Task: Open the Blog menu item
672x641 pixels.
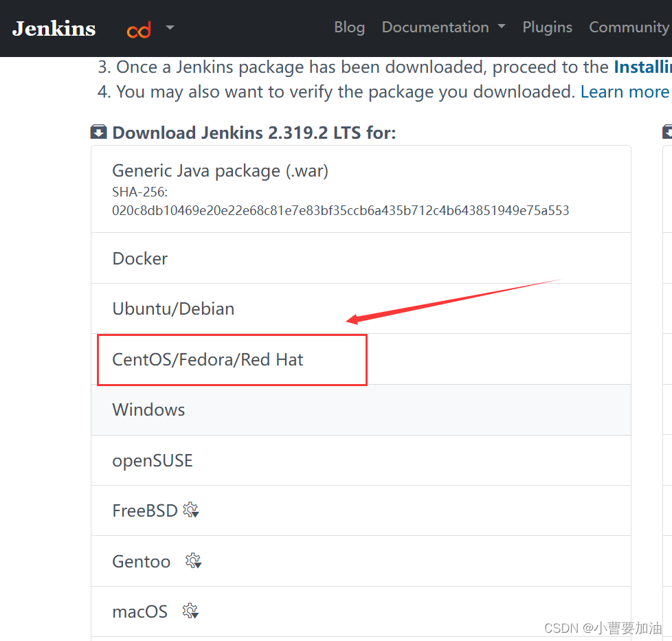Action: point(349,27)
